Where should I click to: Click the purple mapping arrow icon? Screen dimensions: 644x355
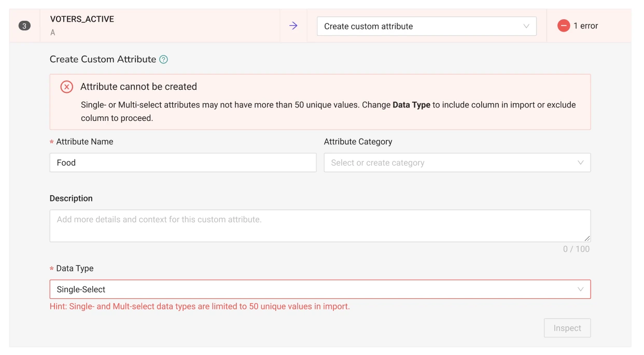293,25
